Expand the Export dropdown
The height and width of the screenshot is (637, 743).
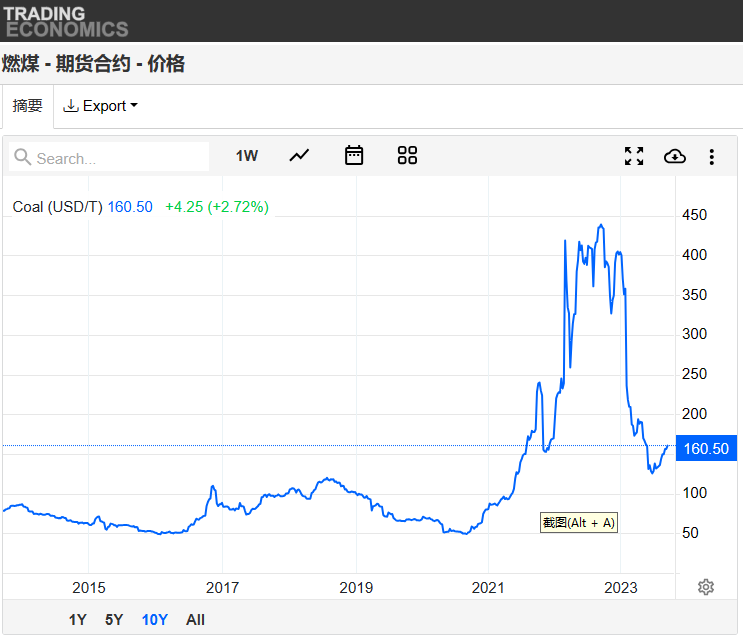pyautogui.click(x=100, y=106)
